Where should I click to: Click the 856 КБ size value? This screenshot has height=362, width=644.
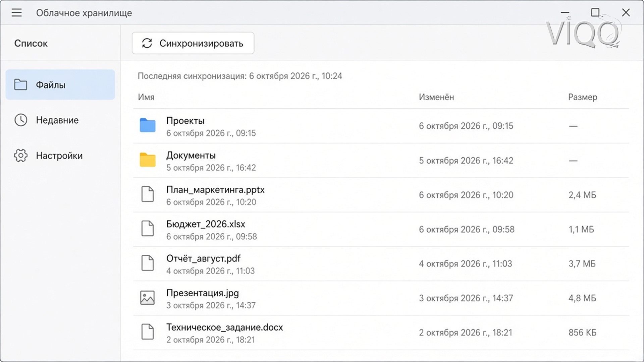tap(583, 333)
